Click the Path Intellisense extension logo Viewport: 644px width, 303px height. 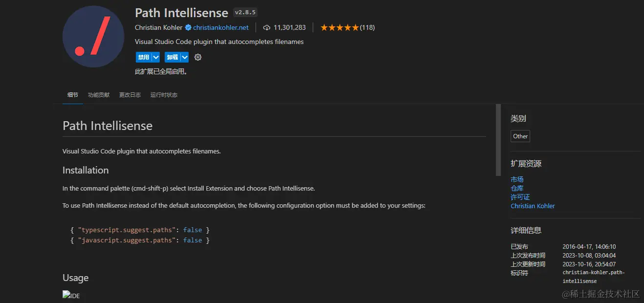click(x=93, y=36)
